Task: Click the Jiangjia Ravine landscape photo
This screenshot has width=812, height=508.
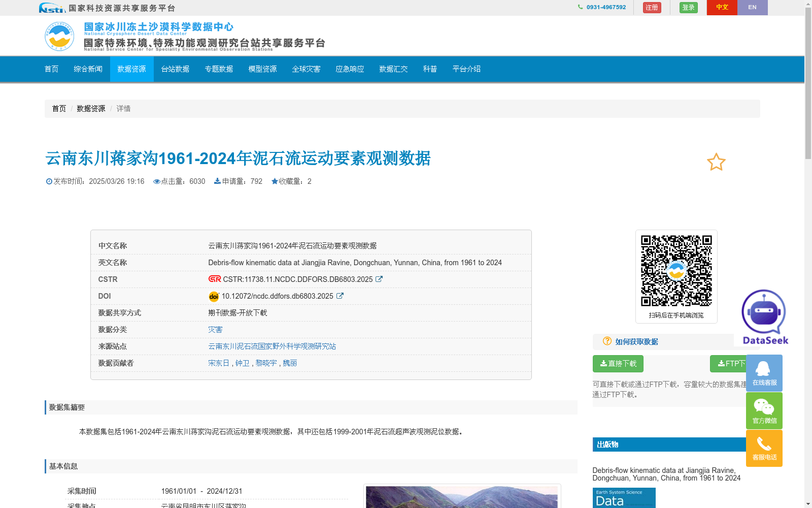Action: 462,497
